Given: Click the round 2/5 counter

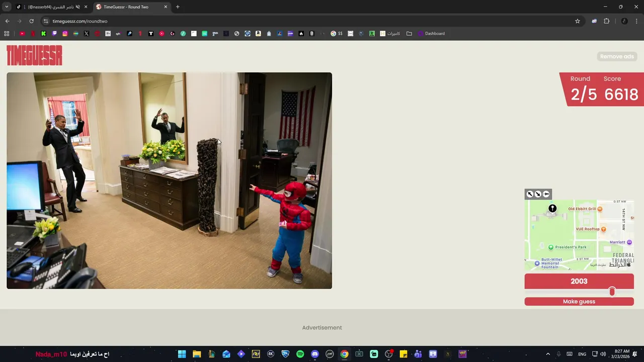Looking at the screenshot, I should 584,94.
